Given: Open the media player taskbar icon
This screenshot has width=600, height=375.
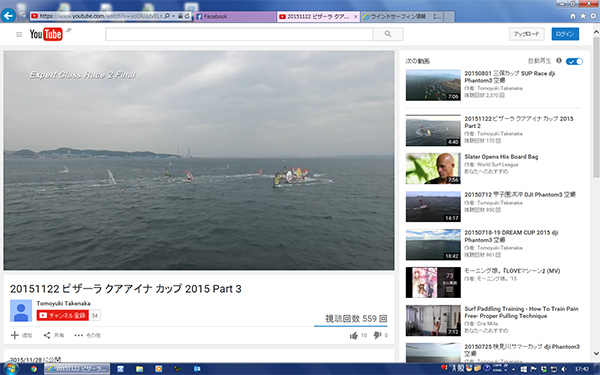Looking at the screenshot, I should pyautogui.click(x=158, y=369).
